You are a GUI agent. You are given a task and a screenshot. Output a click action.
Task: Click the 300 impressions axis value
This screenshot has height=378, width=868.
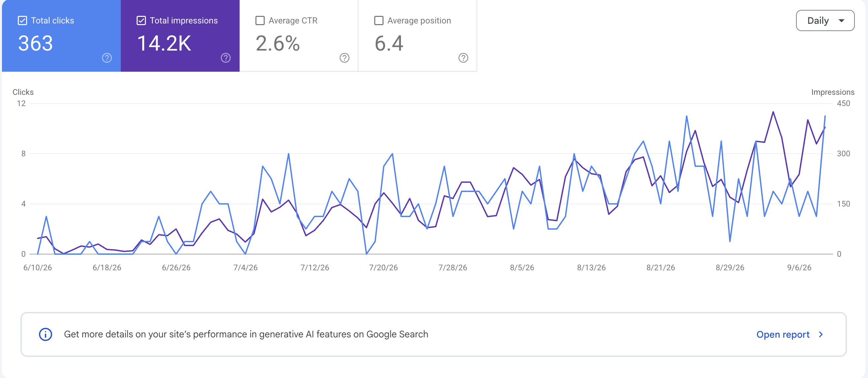(x=843, y=154)
